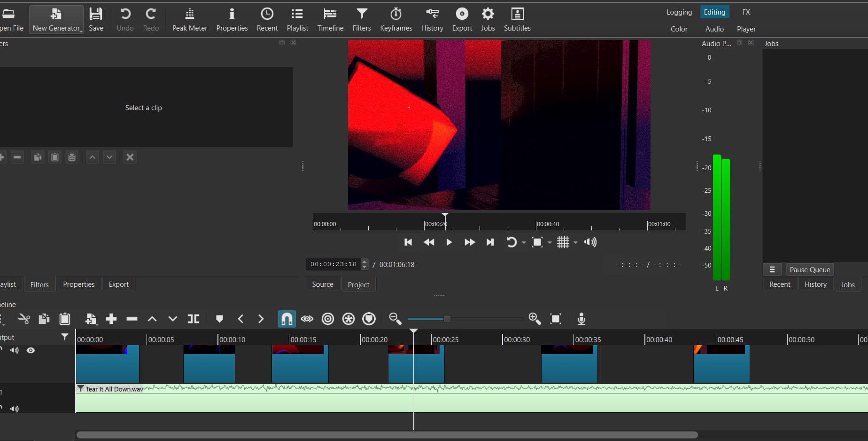This screenshot has height=441, width=868.
Task: Switch to the Project player tab
Action: pos(358,284)
